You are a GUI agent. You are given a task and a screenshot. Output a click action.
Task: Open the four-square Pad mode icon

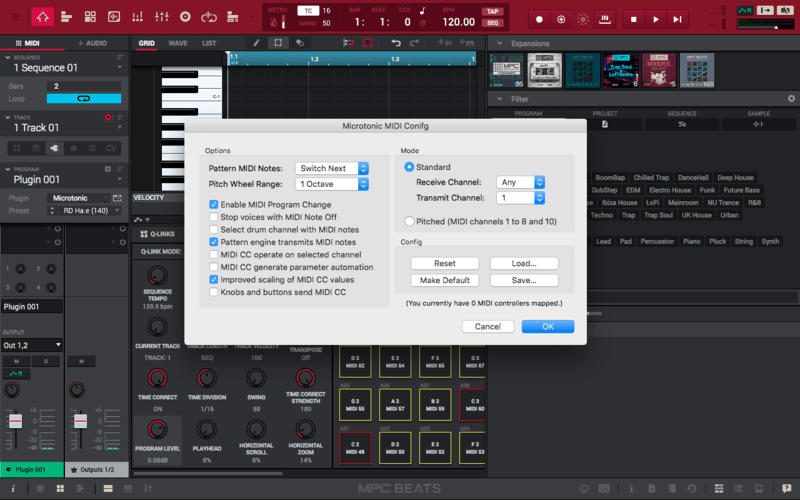(90, 17)
